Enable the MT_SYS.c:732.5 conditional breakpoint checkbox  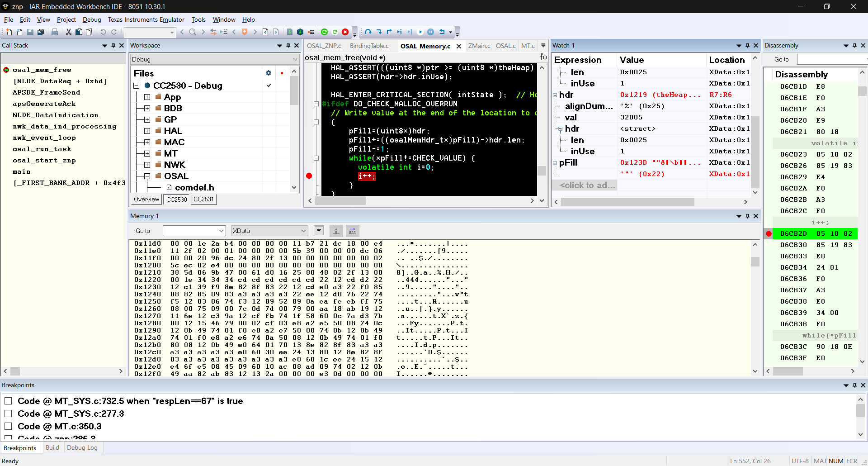(x=8, y=401)
